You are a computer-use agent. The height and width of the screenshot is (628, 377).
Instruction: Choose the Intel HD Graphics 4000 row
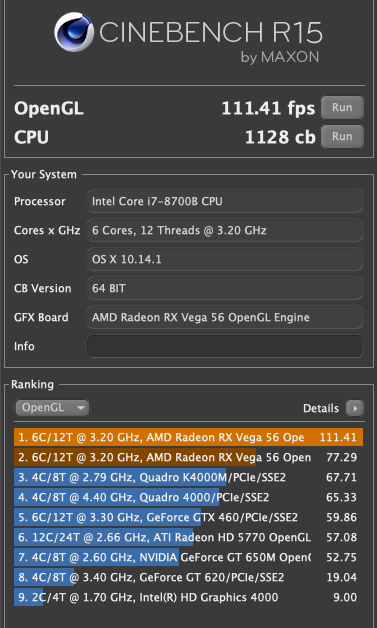188,598
